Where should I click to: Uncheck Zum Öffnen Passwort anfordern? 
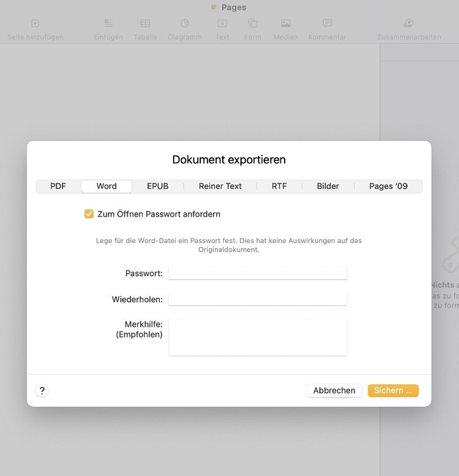[89, 214]
